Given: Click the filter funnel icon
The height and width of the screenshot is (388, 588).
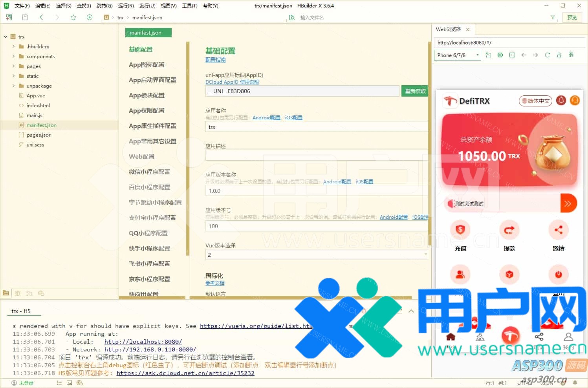Looking at the screenshot, I should click(x=553, y=17).
